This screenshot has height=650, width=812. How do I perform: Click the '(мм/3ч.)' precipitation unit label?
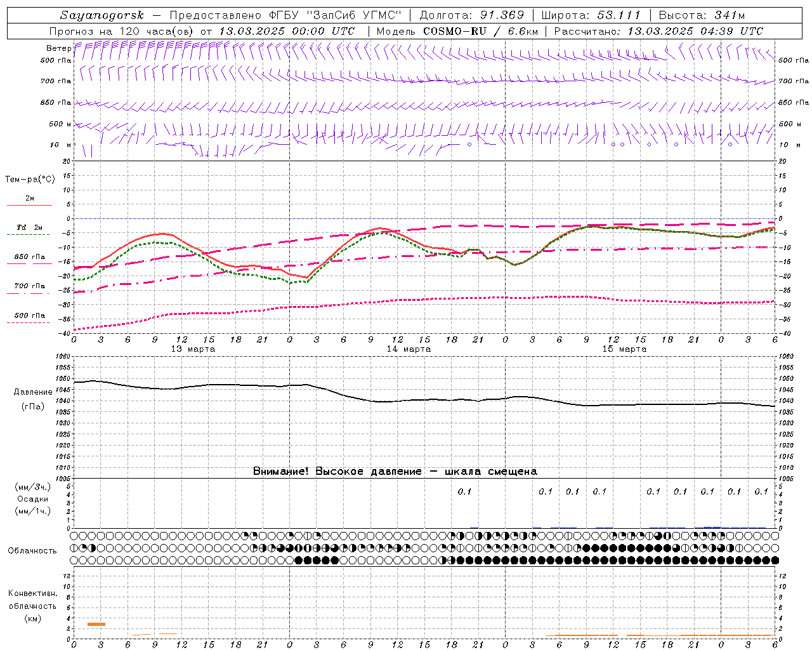33,487
